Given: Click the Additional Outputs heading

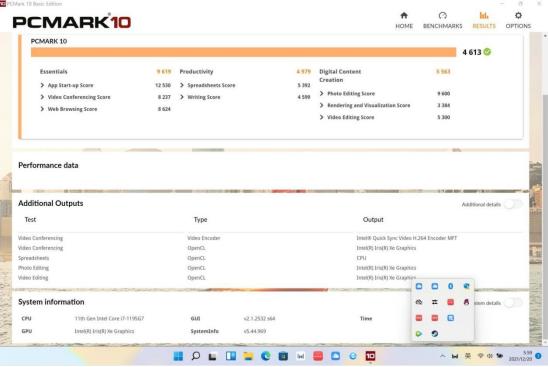Looking at the screenshot, I should (x=51, y=203).
